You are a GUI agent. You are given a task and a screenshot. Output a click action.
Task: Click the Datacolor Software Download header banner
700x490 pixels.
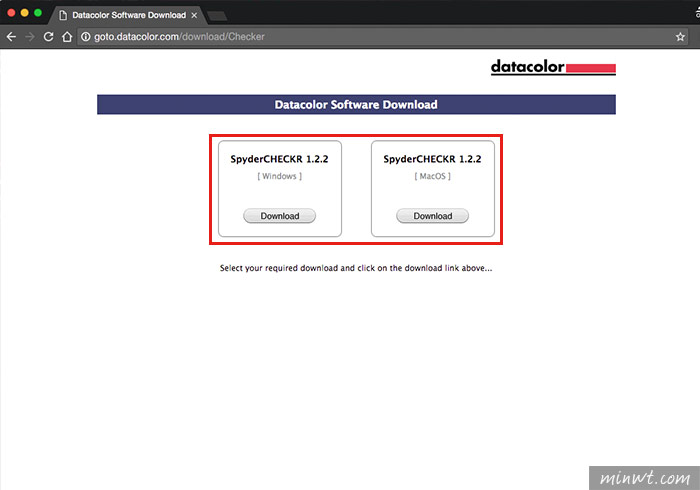(x=356, y=104)
